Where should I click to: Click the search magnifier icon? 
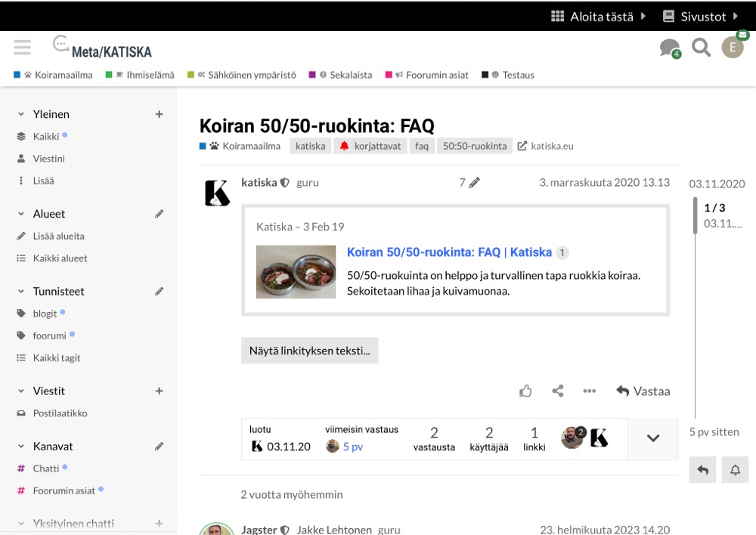(x=702, y=48)
